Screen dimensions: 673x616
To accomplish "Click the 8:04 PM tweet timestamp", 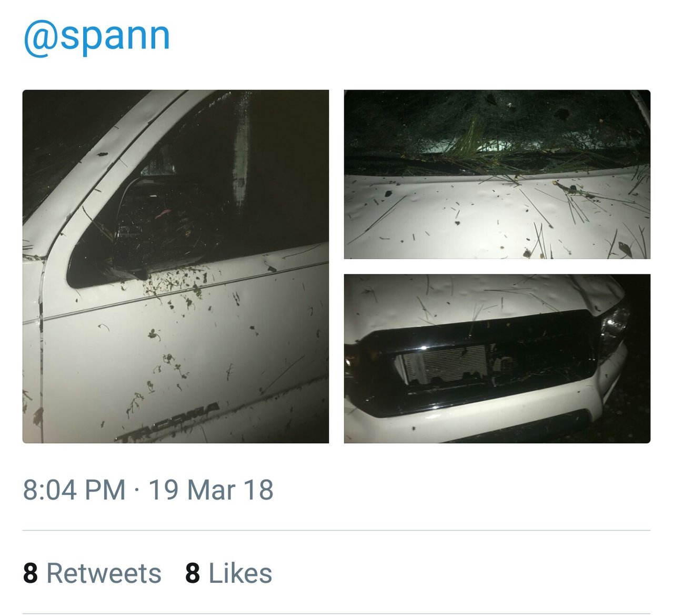I will pos(74,490).
